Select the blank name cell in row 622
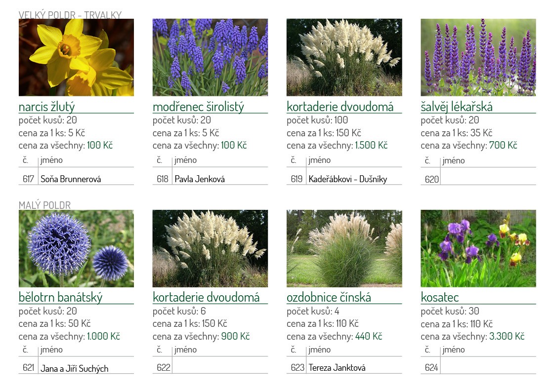 [219, 367]
